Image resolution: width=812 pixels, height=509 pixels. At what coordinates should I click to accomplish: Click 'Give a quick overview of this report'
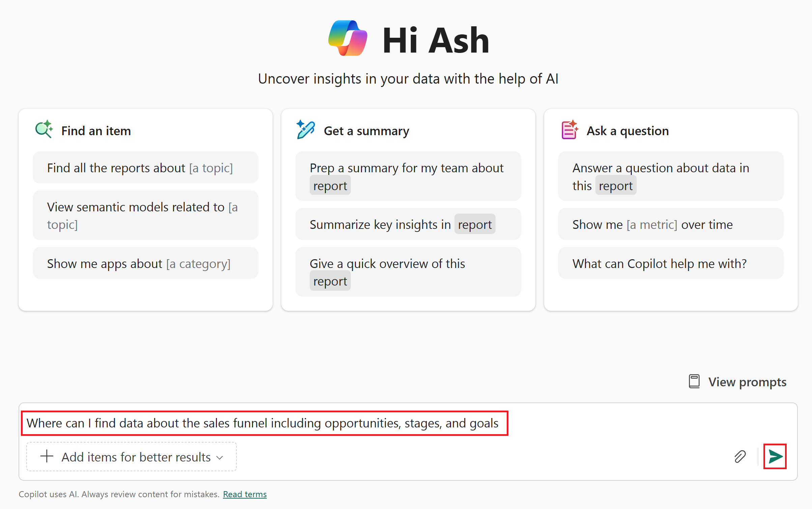[408, 272]
